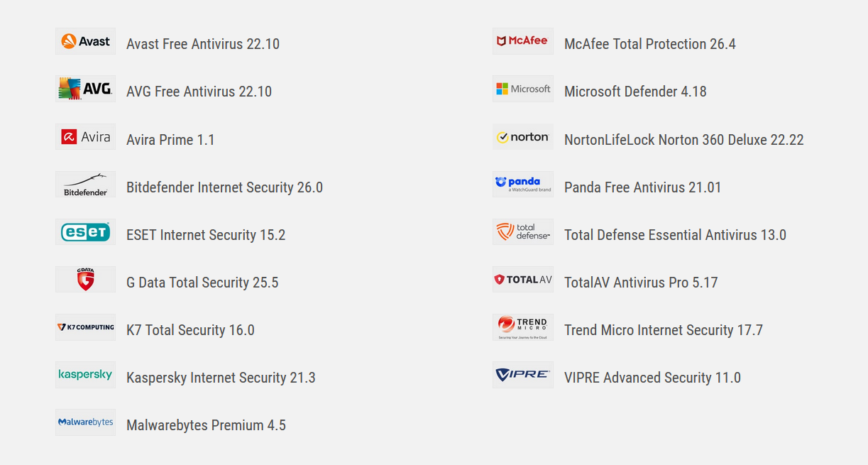868x465 pixels.
Task: Select the AVG logo thumbnail
Action: coord(85,89)
